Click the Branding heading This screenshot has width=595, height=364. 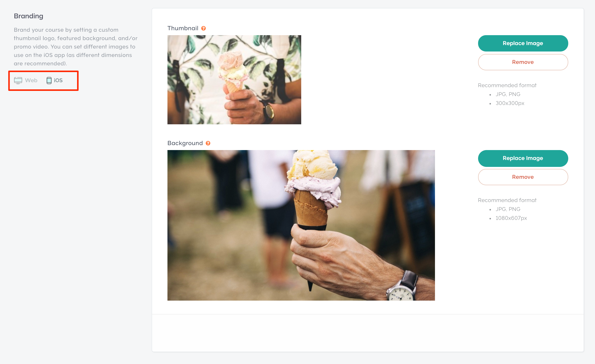28,16
